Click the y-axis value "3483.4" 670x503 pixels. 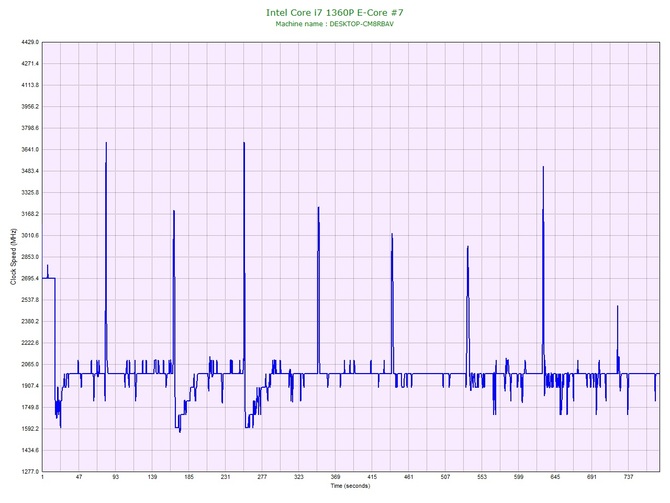(x=30, y=171)
